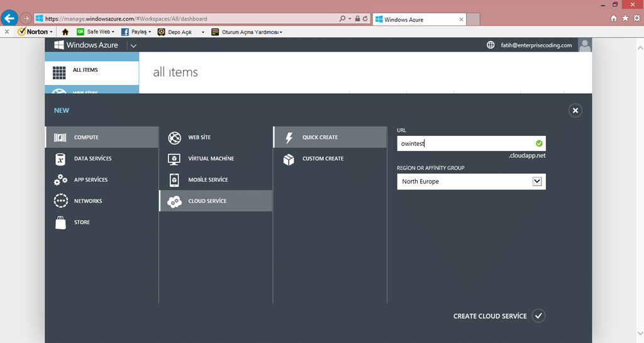The height and width of the screenshot is (343, 644).
Task: Click the toolbar home icon next to Norton
Action: (x=65, y=31)
